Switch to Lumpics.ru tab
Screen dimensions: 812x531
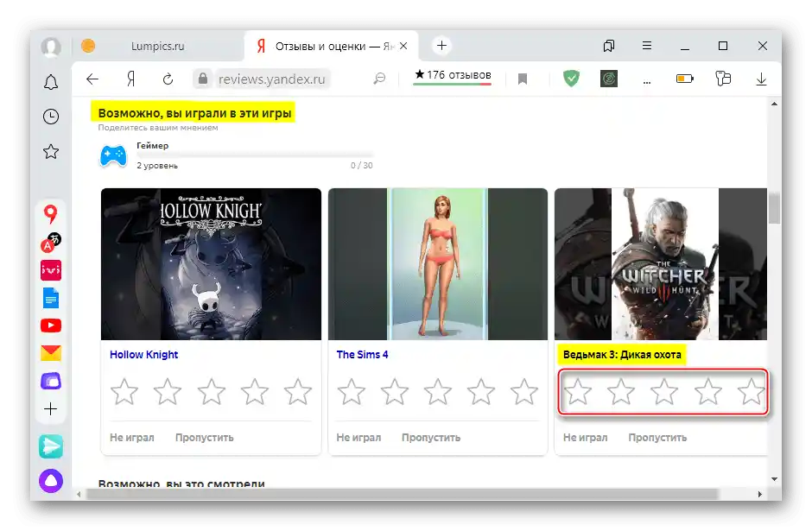coord(157,46)
